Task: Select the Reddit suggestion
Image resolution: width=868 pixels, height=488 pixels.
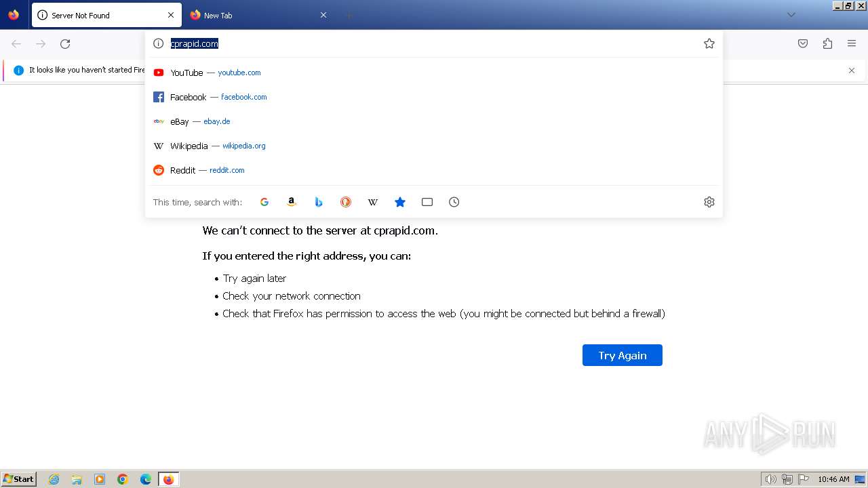Action: point(434,170)
